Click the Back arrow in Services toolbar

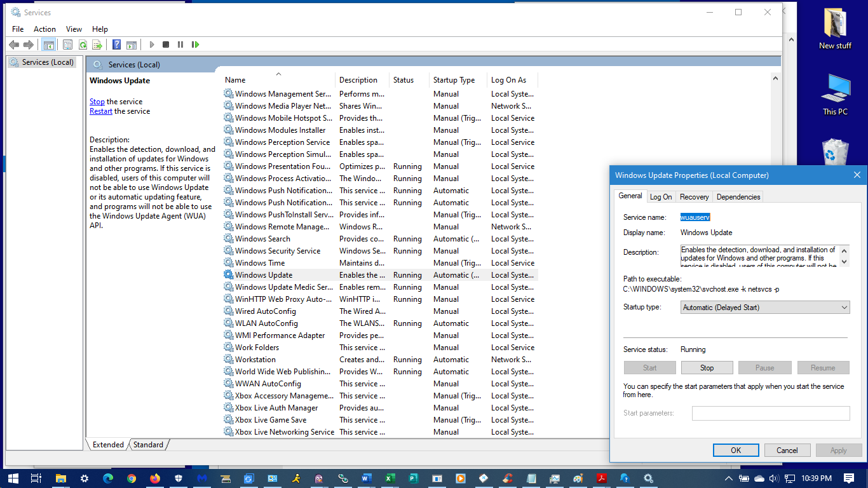(x=13, y=44)
